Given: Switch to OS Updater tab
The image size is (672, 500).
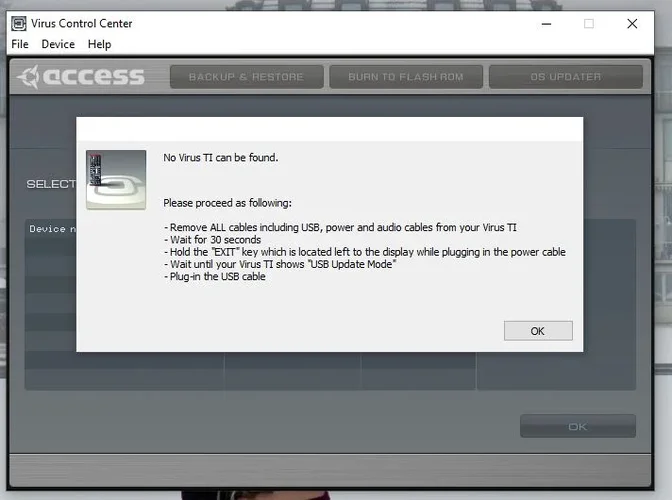Looking at the screenshot, I should (566, 77).
